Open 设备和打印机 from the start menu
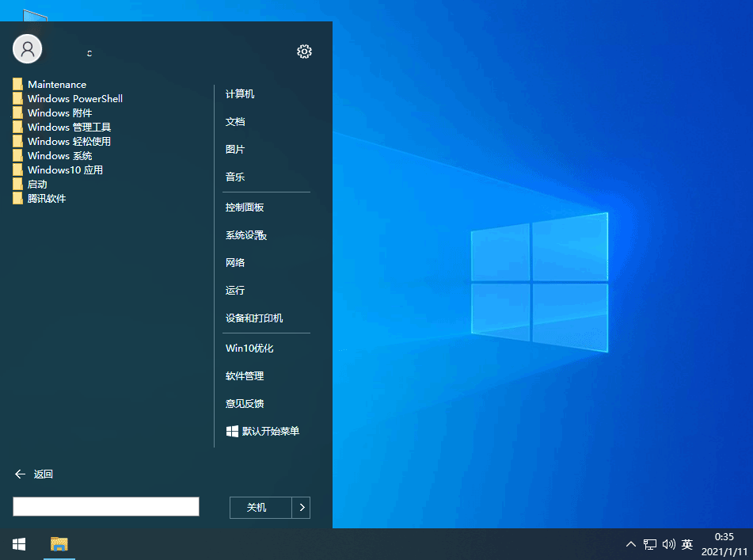 (x=254, y=318)
